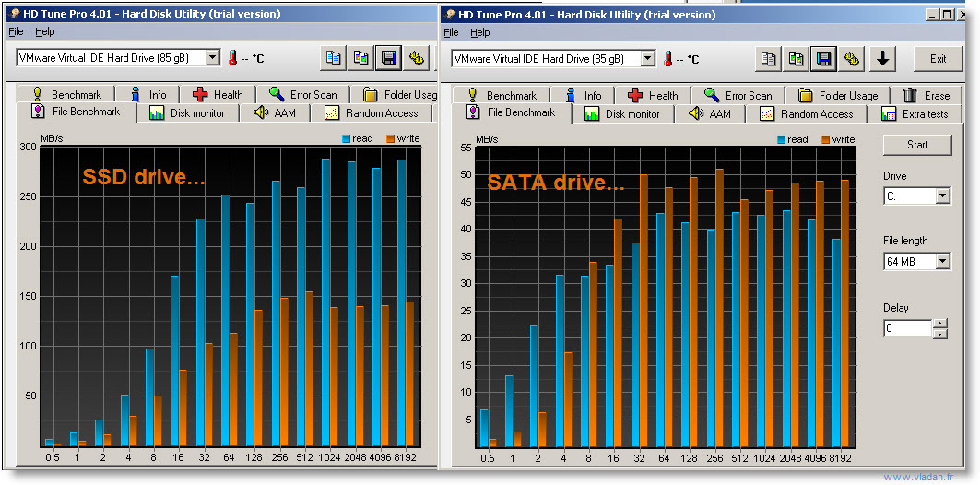The width and height of the screenshot is (980, 485).
Task: Click copy-info icon in right window toolbar
Action: [769, 59]
